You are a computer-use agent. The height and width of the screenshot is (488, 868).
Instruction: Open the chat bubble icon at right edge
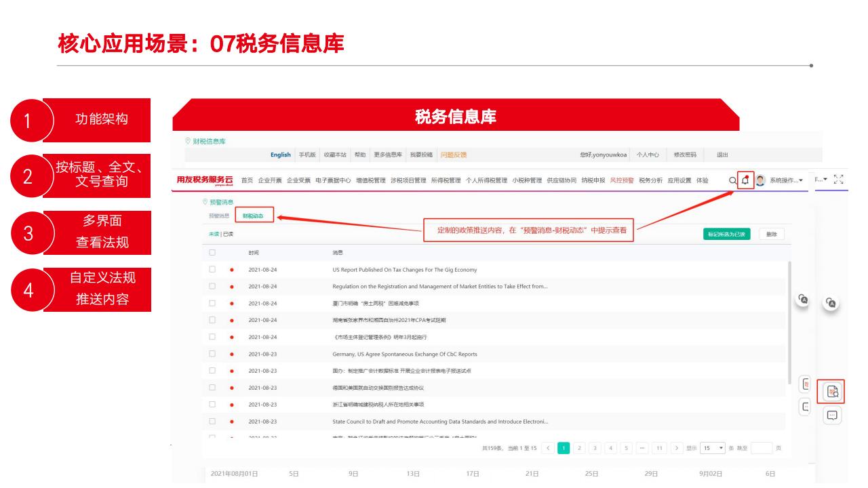833,415
